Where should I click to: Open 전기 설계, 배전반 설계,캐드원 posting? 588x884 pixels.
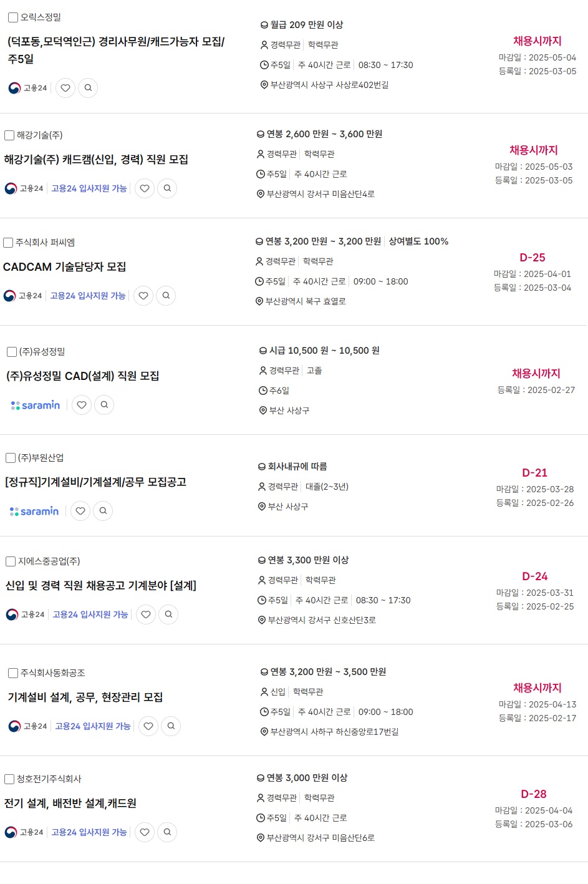coord(70,804)
